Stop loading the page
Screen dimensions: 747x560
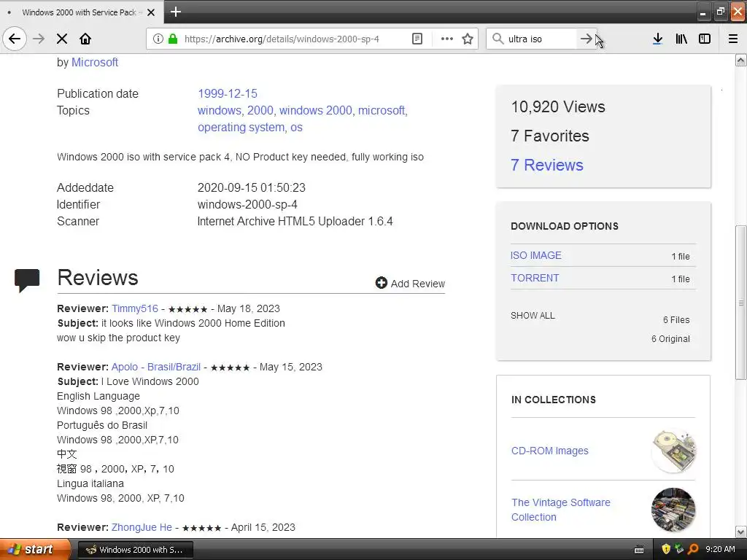point(62,39)
